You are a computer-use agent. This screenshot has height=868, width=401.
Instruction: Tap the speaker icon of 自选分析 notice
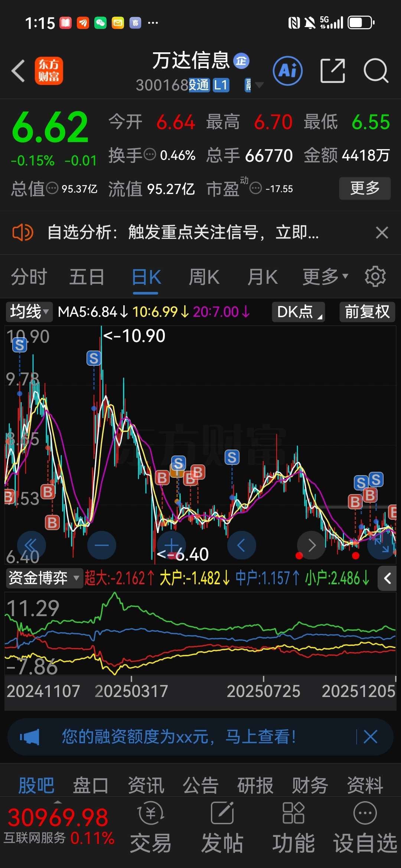click(23, 233)
